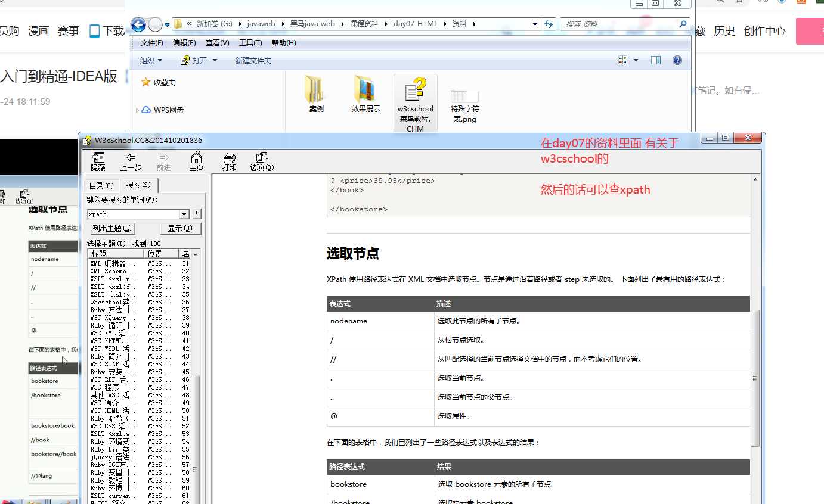Expand WPS网盘 tree node triangle
This screenshot has width=824, height=504.
pyautogui.click(x=137, y=110)
